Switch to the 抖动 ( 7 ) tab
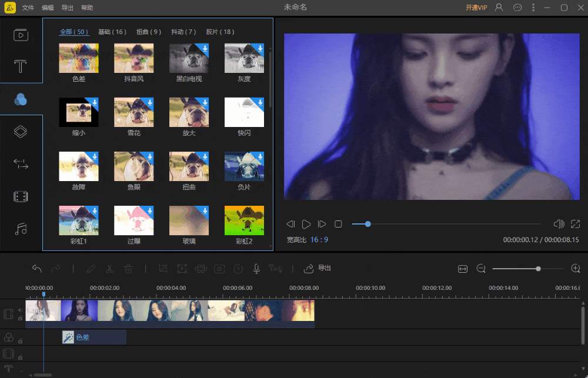Screen dimensions: 588x378 183,32
